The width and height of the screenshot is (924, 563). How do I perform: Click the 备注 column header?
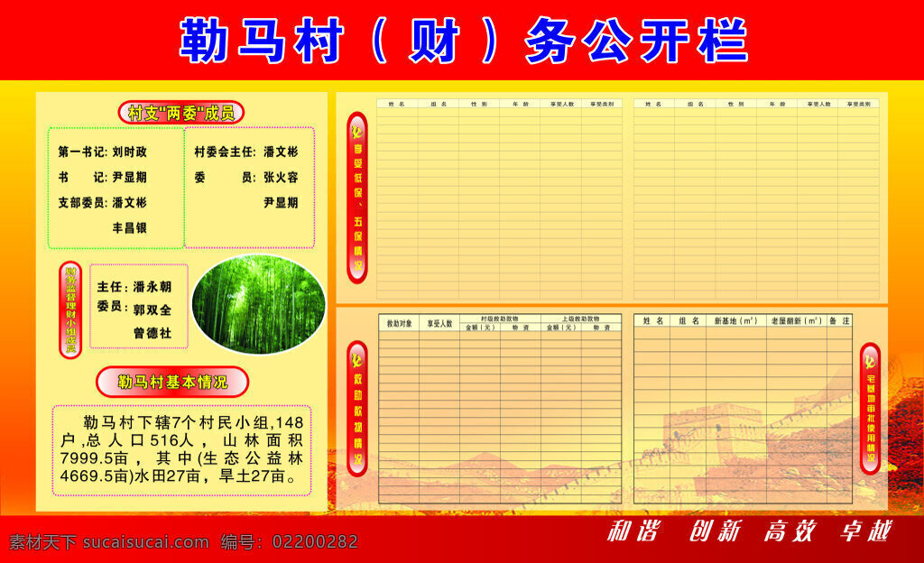pyautogui.click(x=839, y=321)
